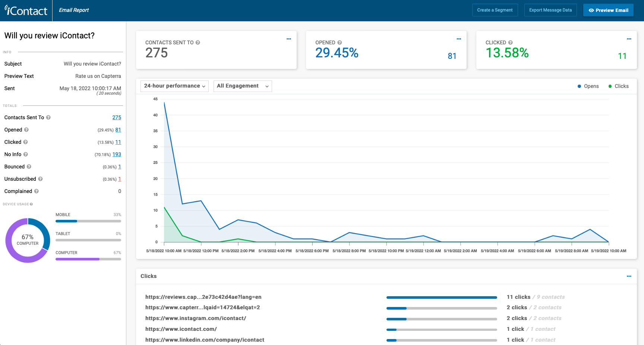This screenshot has width=644, height=345.
Task: Toggle the Clicks series in chart legend
Action: 618,86
